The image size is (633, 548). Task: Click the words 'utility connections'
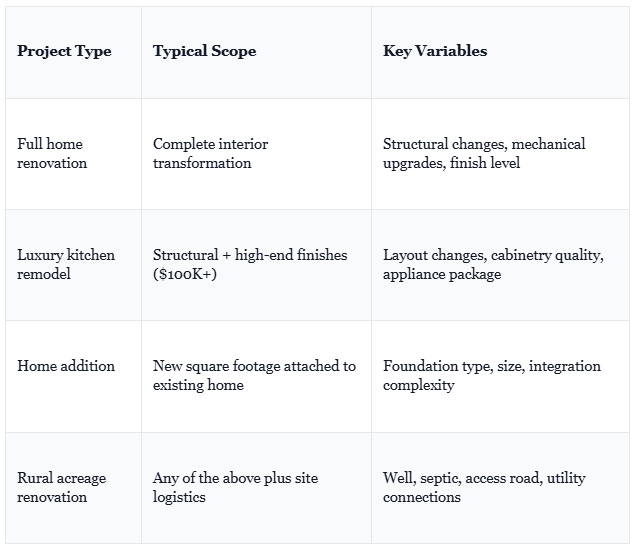(x=484, y=488)
